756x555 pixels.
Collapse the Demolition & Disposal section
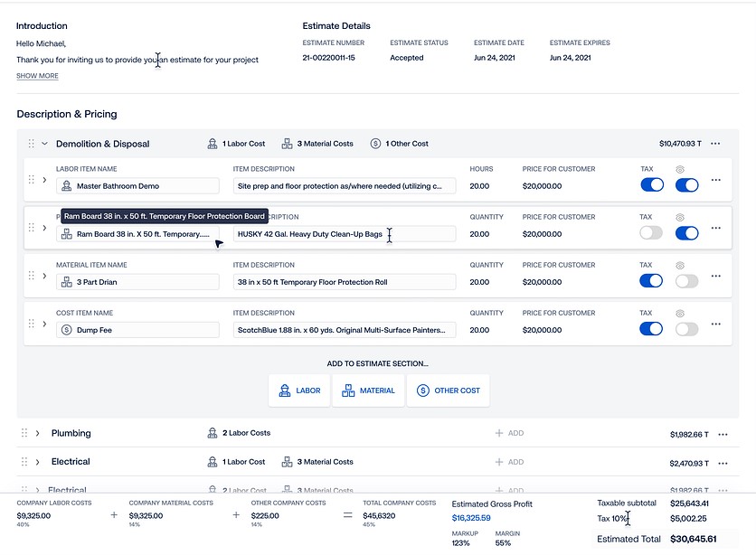44,144
